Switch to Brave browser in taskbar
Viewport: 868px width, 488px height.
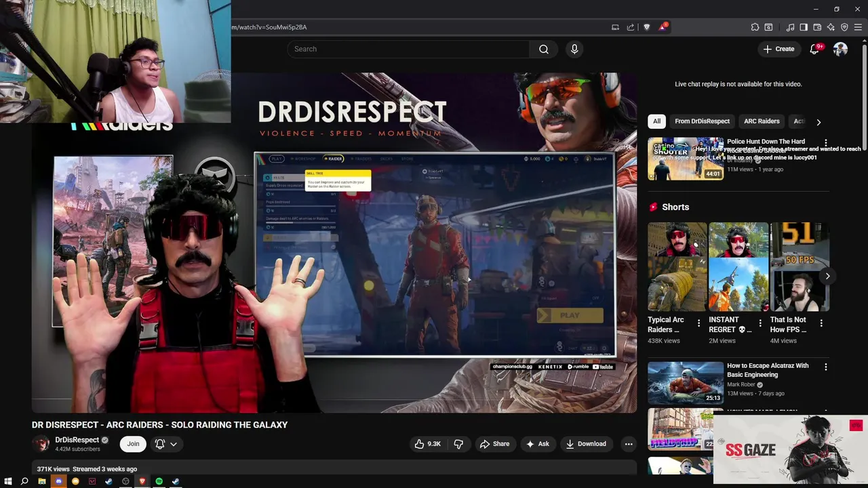[142, 481]
